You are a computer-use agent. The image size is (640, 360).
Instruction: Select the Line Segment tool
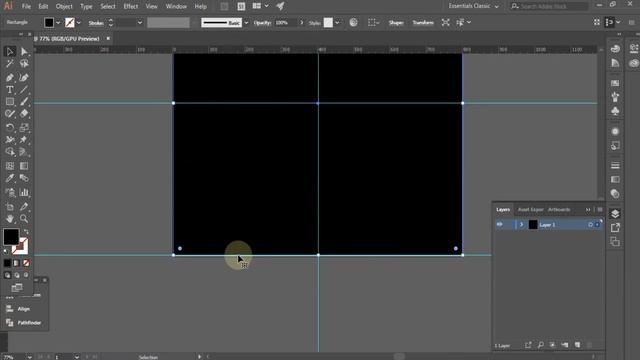tap(24, 90)
